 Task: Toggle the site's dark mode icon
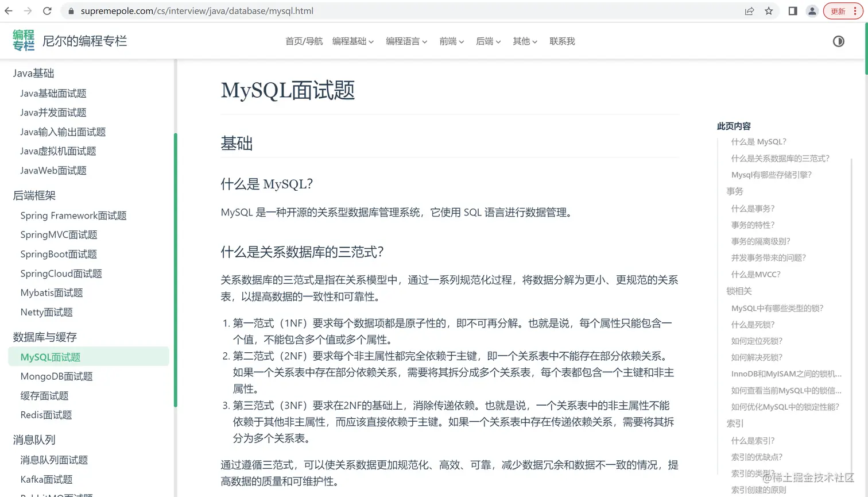point(838,41)
